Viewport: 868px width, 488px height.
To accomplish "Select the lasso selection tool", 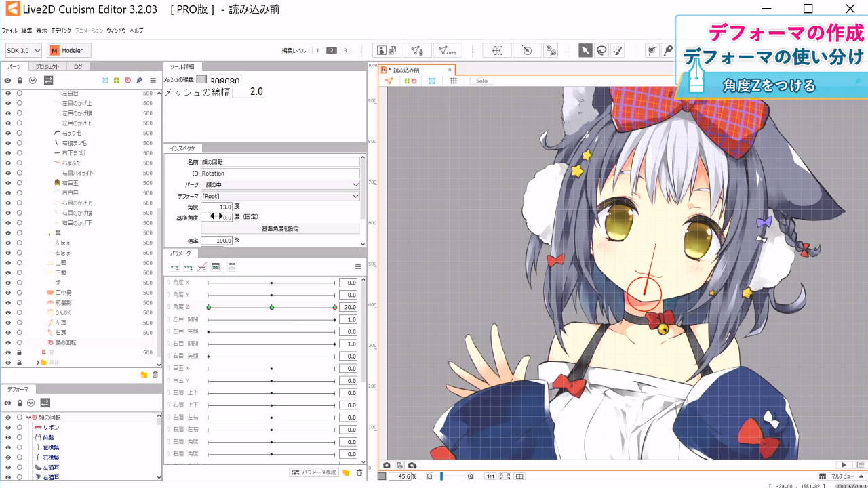I will (601, 50).
